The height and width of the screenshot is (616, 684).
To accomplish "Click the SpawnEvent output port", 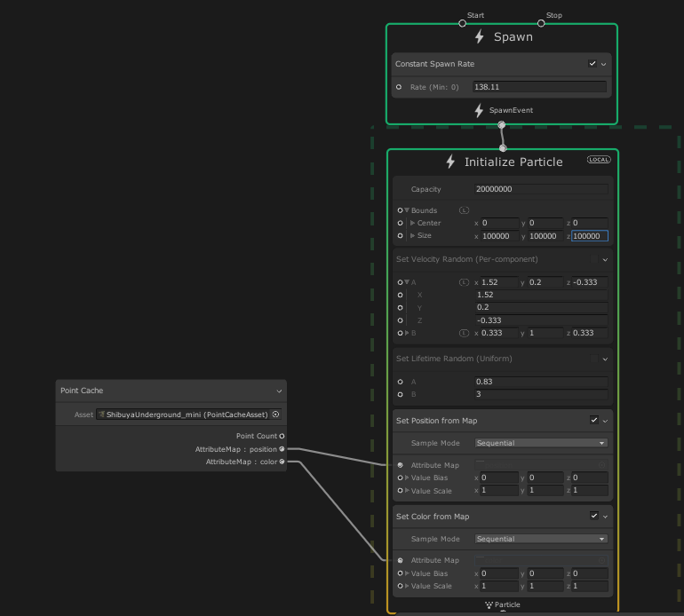I will [x=502, y=124].
